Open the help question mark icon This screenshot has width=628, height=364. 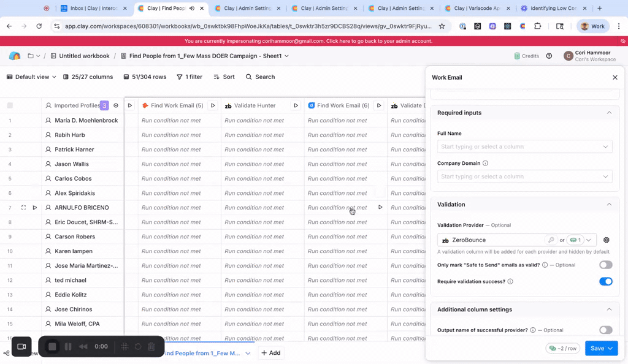549,56
